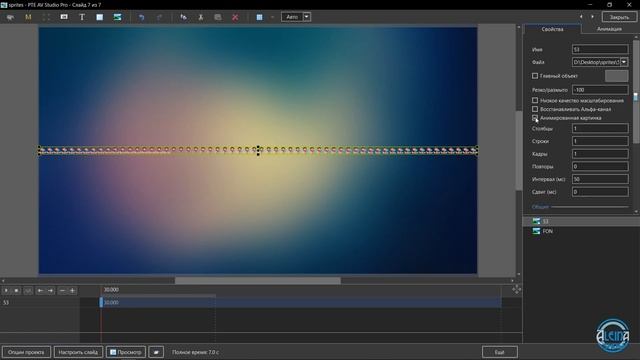Viewport: 640px width, 360px height.
Task: Click the 'Интервал (мс)' field
Action: pos(600,179)
